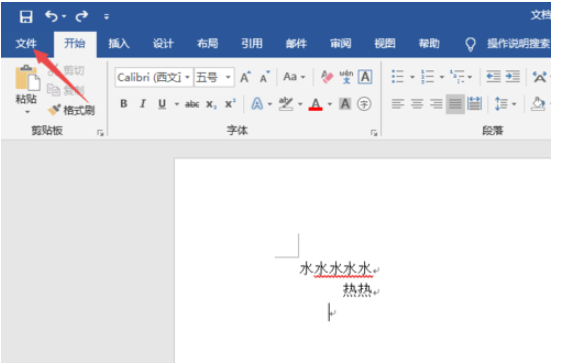The width and height of the screenshot is (568, 363).
Task: Click the 复制 copy button
Action: [66, 90]
